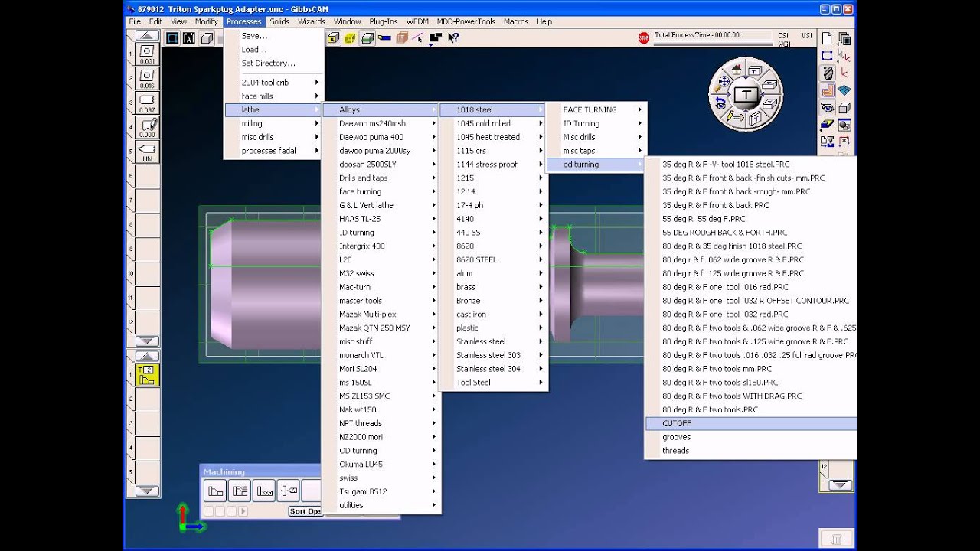Select '80 deg R & F two tools.PRC'
The height and width of the screenshot is (551, 980).
(751, 409)
